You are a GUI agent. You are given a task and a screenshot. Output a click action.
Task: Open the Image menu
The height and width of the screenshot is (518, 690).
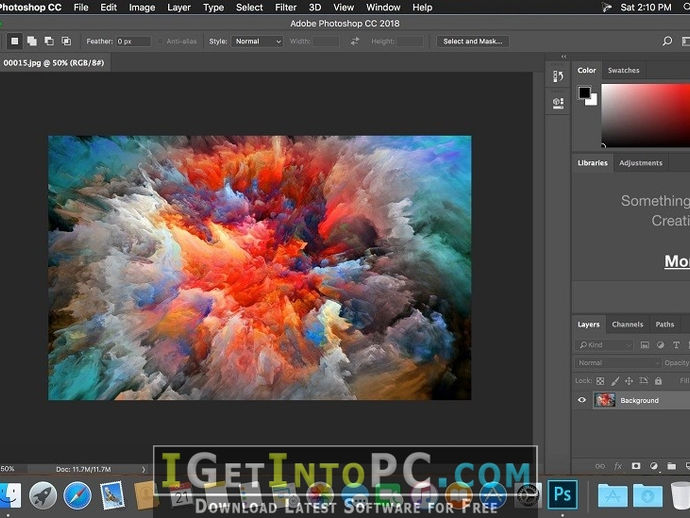(x=142, y=7)
